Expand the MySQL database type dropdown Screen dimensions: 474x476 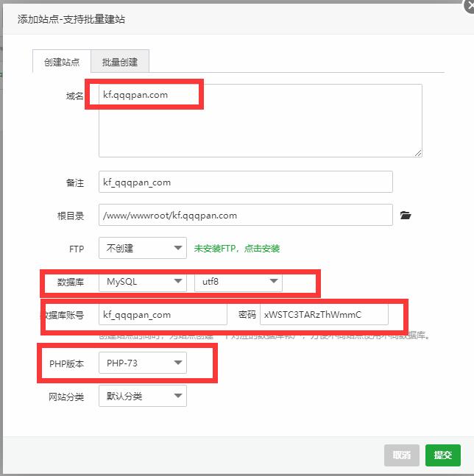[x=142, y=282]
